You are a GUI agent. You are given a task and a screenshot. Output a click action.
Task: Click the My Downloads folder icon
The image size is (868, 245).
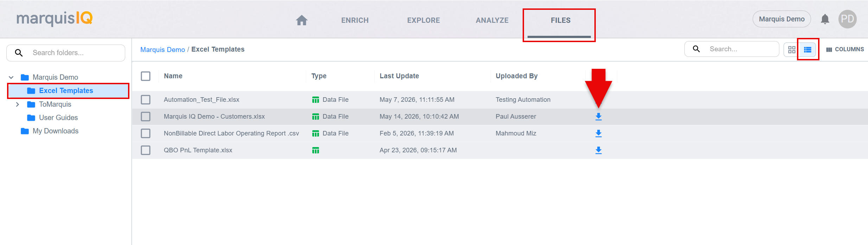(x=25, y=131)
